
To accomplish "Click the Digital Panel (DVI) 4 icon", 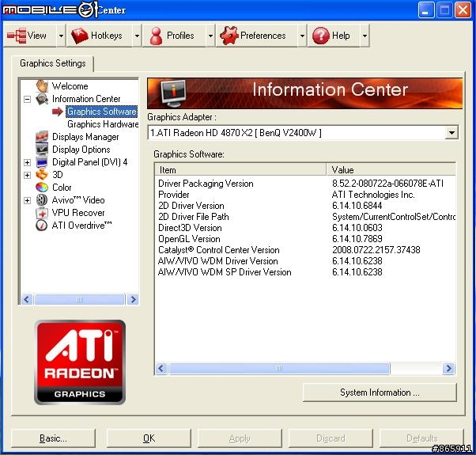I will [42, 162].
